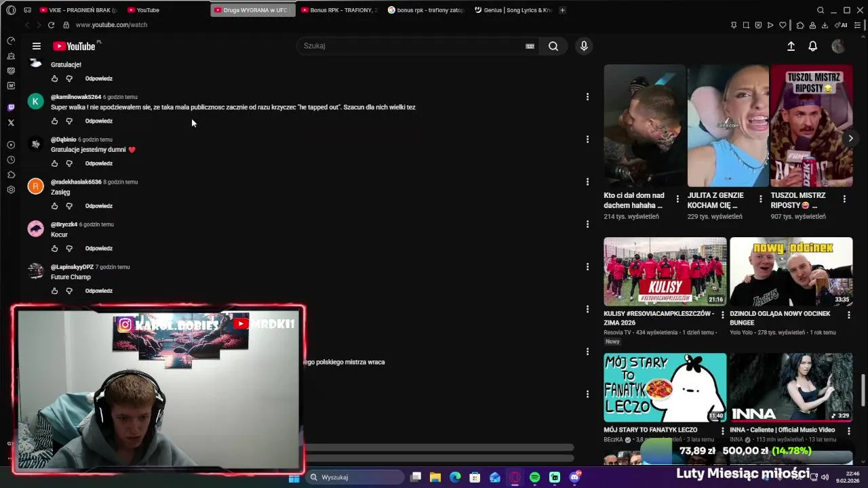Screen dimensions: 868x488
Task: Open the on-screen keyboard in the search box
Action: click(x=530, y=46)
